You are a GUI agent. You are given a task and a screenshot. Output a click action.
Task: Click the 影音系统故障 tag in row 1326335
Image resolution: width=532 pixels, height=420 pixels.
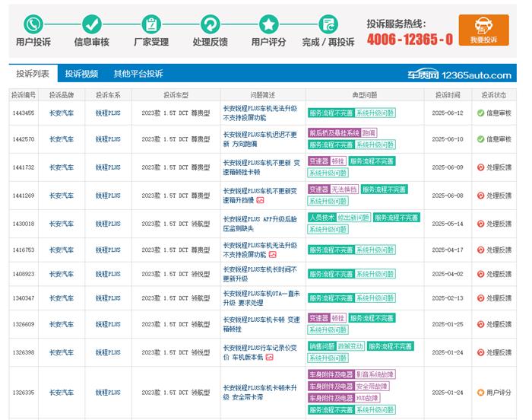click(375, 374)
